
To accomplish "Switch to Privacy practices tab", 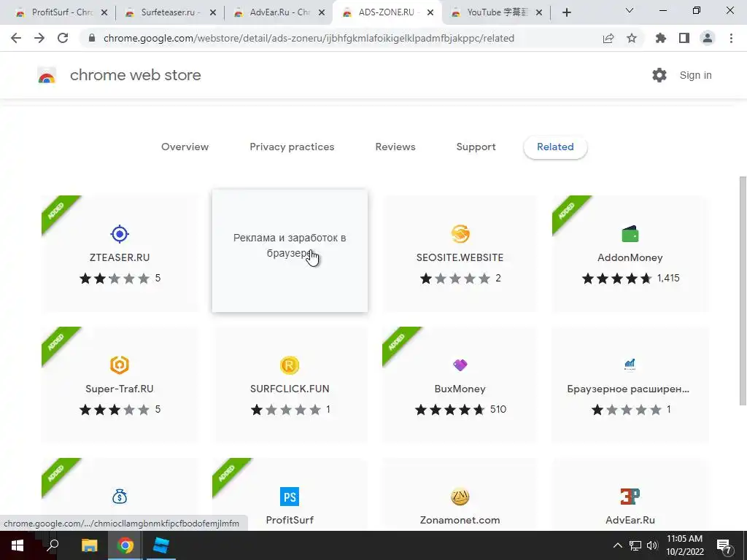I will [292, 147].
